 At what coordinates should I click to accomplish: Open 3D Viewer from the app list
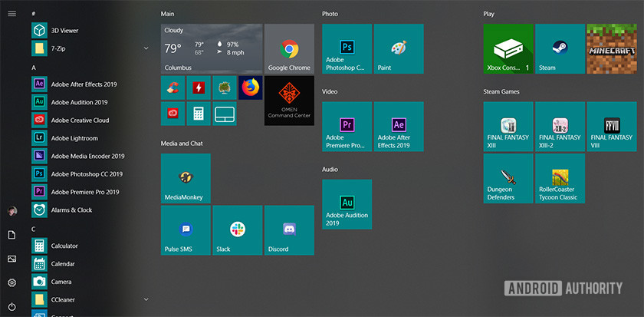point(90,31)
